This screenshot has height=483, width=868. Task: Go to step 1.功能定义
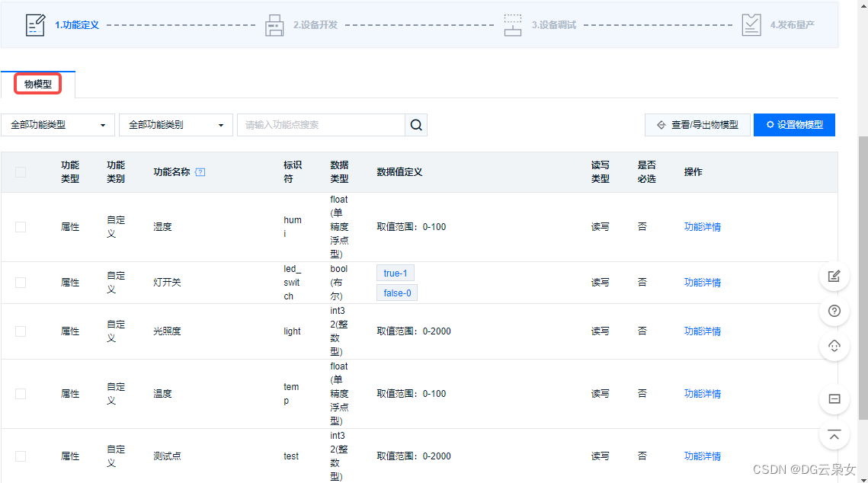[77, 25]
